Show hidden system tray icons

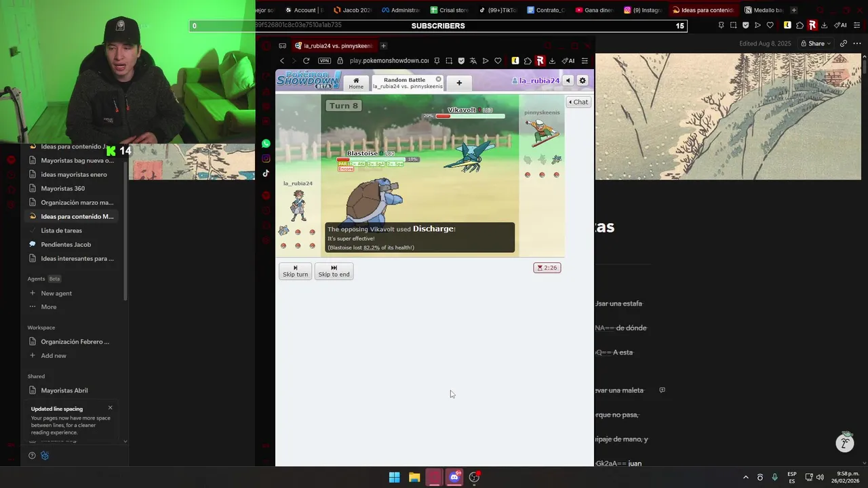(x=745, y=477)
